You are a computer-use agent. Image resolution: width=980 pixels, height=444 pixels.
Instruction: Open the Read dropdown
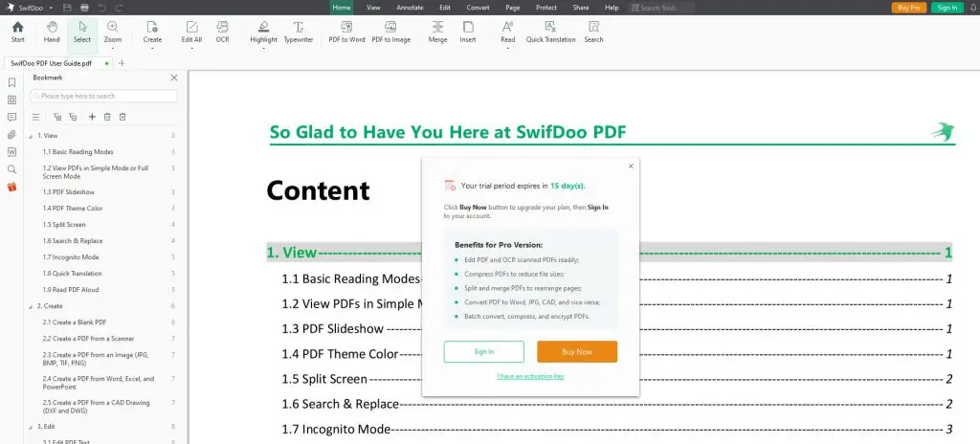click(507, 48)
